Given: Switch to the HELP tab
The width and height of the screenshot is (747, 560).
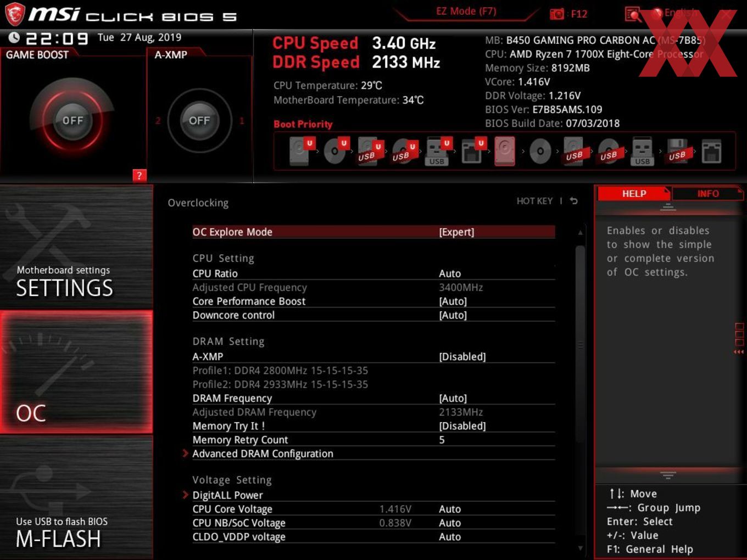Looking at the screenshot, I should pos(634,194).
